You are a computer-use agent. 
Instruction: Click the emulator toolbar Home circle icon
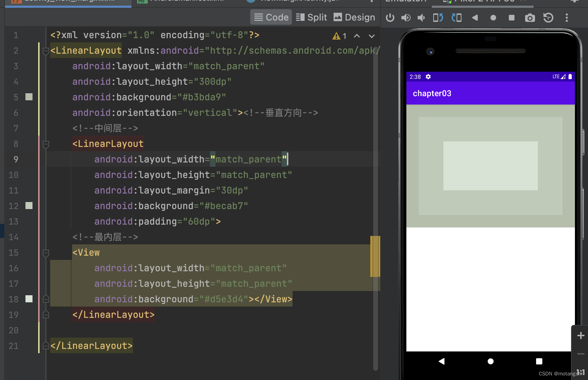click(x=493, y=18)
